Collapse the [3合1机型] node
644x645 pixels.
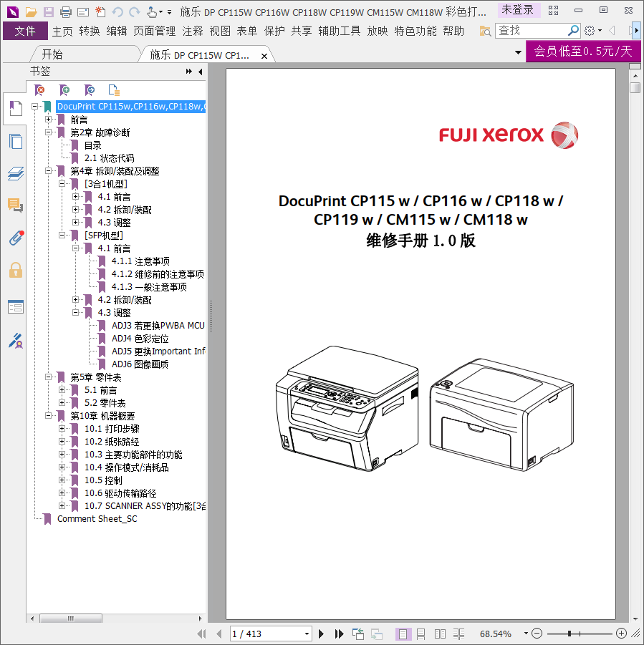(62, 183)
